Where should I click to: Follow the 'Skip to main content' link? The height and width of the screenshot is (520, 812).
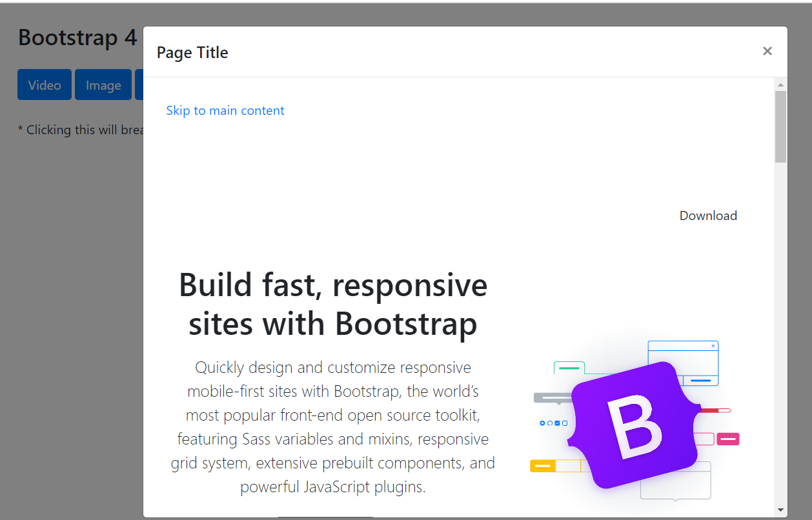[x=225, y=110]
